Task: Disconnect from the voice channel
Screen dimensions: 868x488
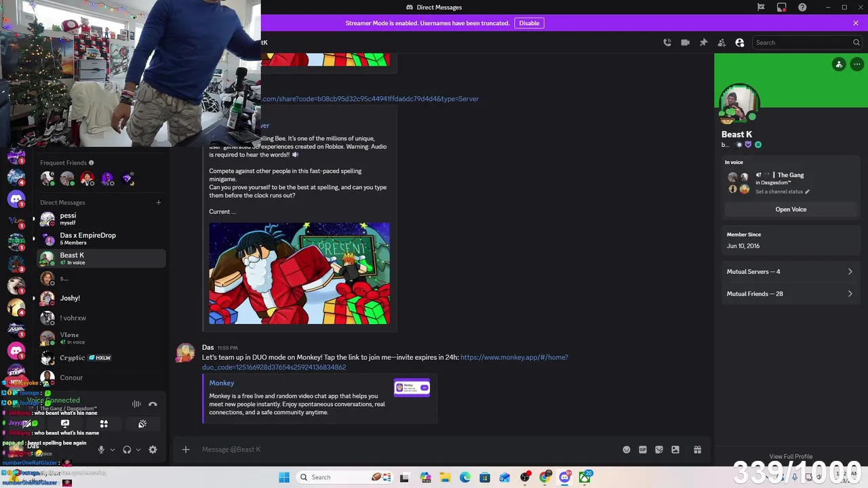Action: click(153, 404)
